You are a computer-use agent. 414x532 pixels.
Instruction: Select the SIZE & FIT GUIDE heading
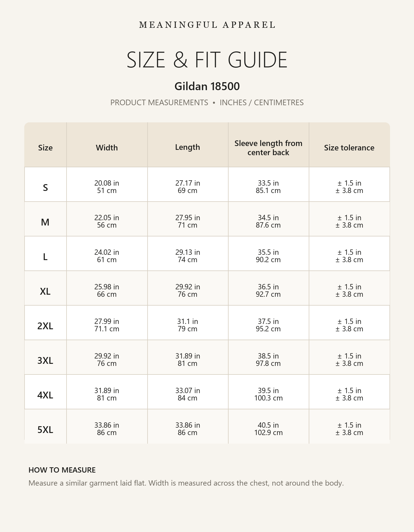pyautogui.click(x=207, y=60)
